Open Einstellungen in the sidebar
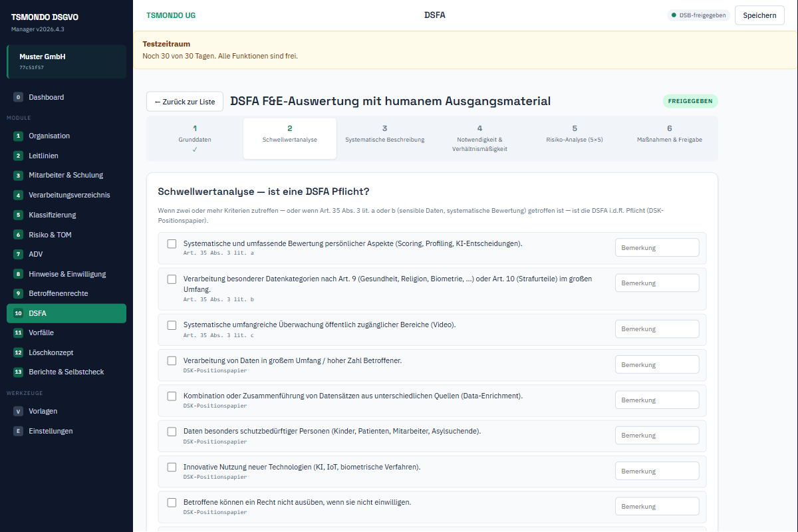This screenshot has width=798, height=532. (x=66, y=431)
